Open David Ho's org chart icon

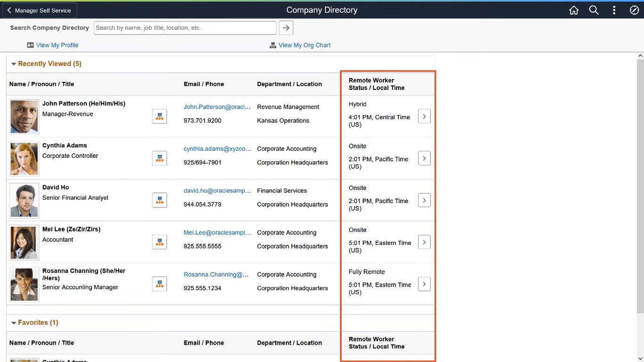159,200
